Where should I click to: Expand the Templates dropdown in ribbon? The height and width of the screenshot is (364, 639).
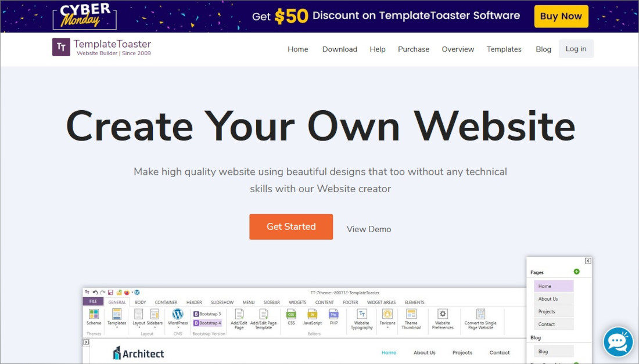click(117, 319)
